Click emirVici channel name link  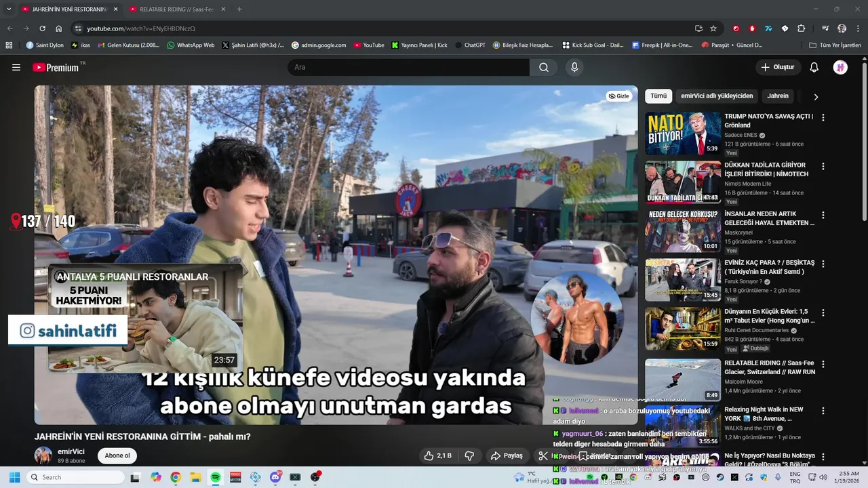click(x=71, y=451)
